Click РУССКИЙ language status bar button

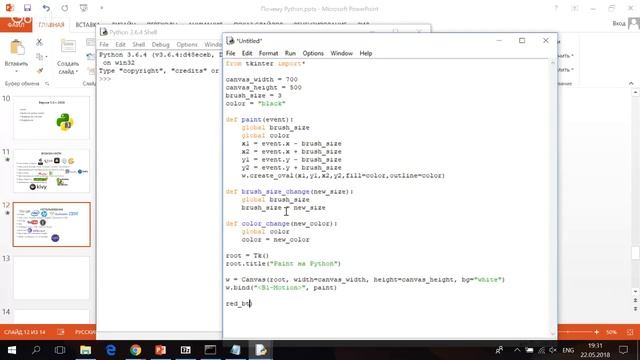click(x=85, y=332)
